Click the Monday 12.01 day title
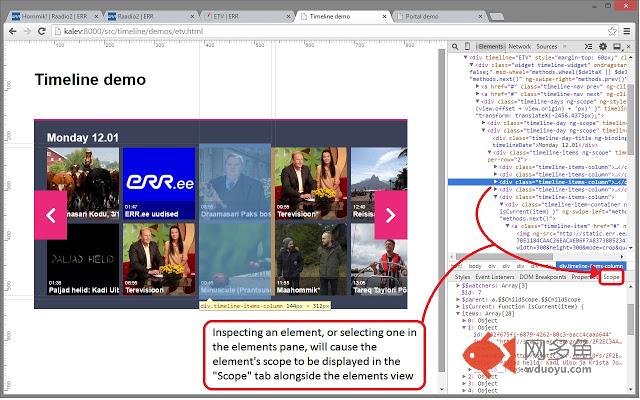 [x=83, y=138]
